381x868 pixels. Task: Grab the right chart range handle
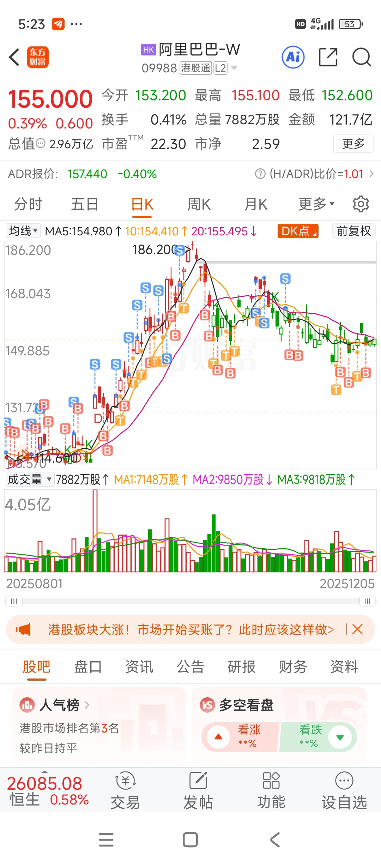tap(367, 601)
